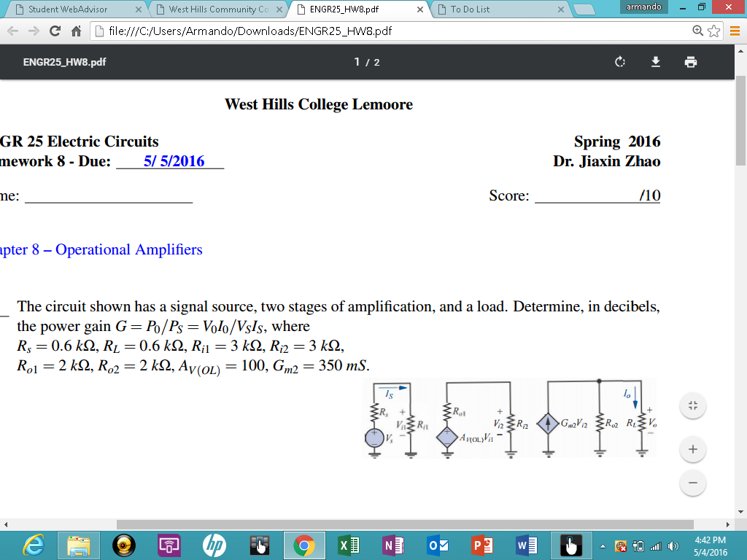Close the Student WebAdvisor tab
This screenshot has width=747, height=560.
tap(138, 9)
